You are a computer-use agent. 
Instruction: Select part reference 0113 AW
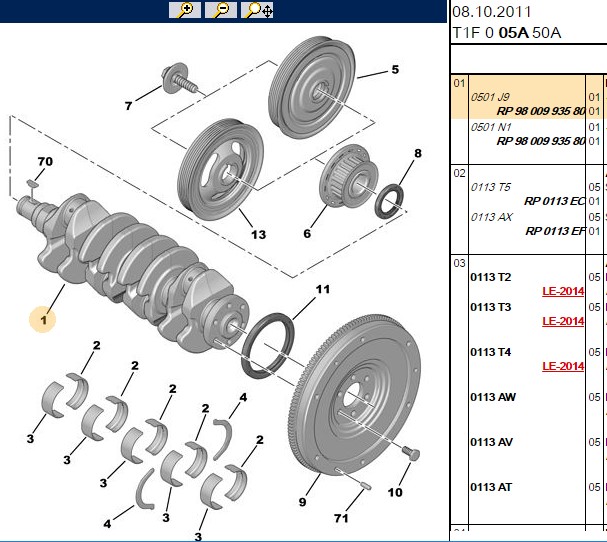coord(493,397)
